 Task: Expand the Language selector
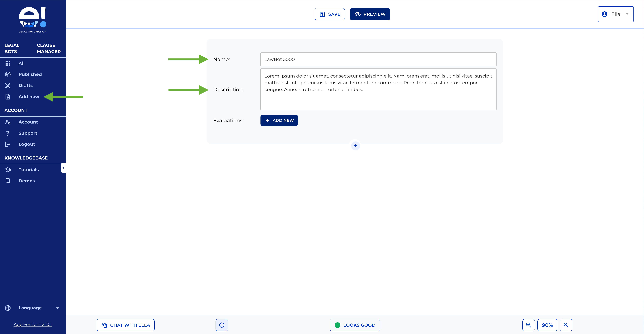pos(57,308)
